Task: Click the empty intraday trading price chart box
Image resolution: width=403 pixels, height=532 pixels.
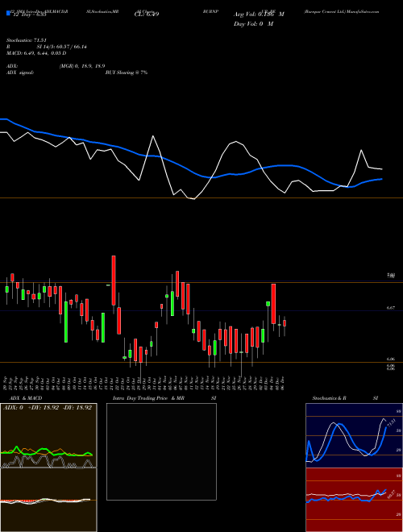Action: (161, 451)
